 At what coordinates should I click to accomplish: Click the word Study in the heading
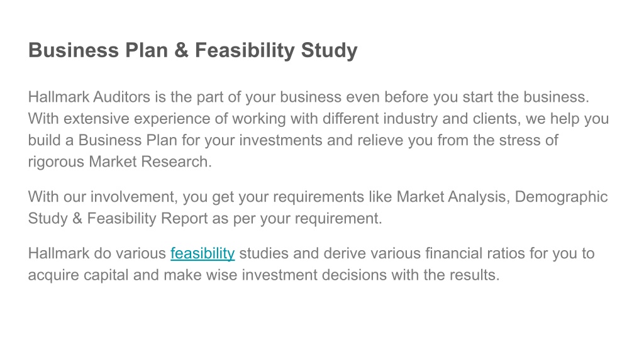(329, 50)
